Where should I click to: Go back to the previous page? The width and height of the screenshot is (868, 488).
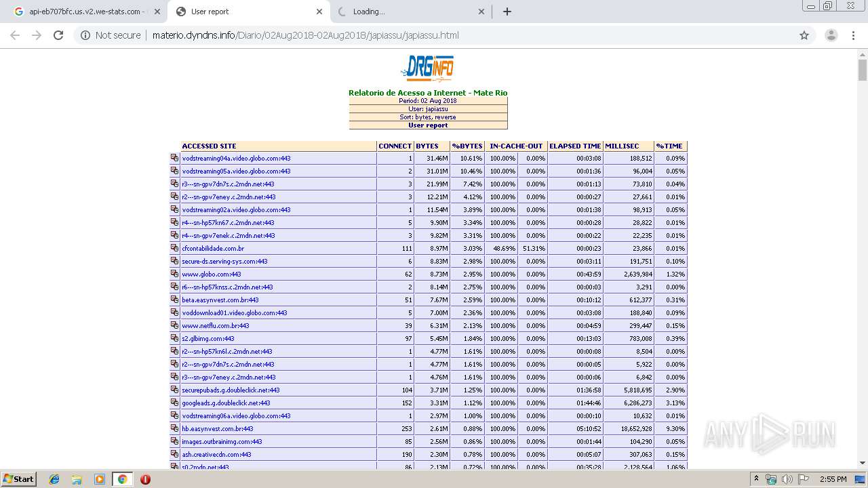coord(15,35)
